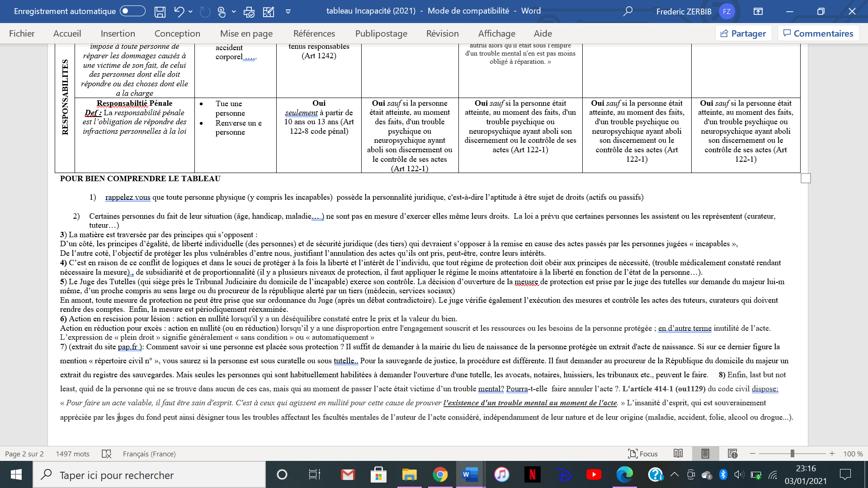Viewport: 868px width, 488px height.
Task: Switch to Read Mode view icon
Action: (x=678, y=454)
